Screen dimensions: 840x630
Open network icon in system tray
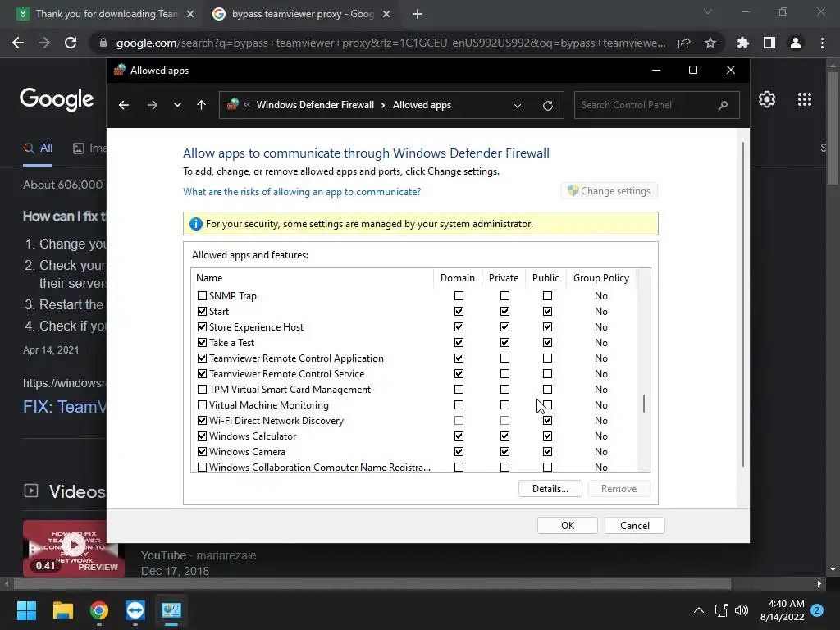pyautogui.click(x=721, y=610)
